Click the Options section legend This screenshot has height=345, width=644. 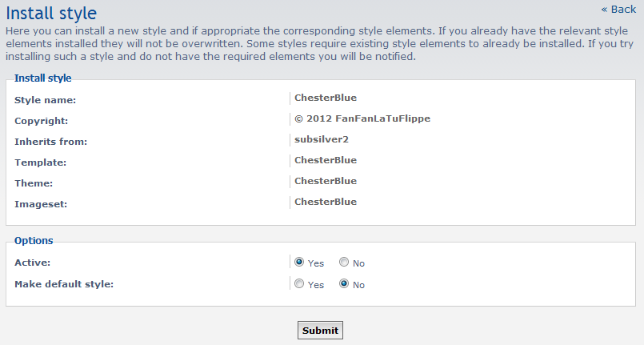coord(34,240)
